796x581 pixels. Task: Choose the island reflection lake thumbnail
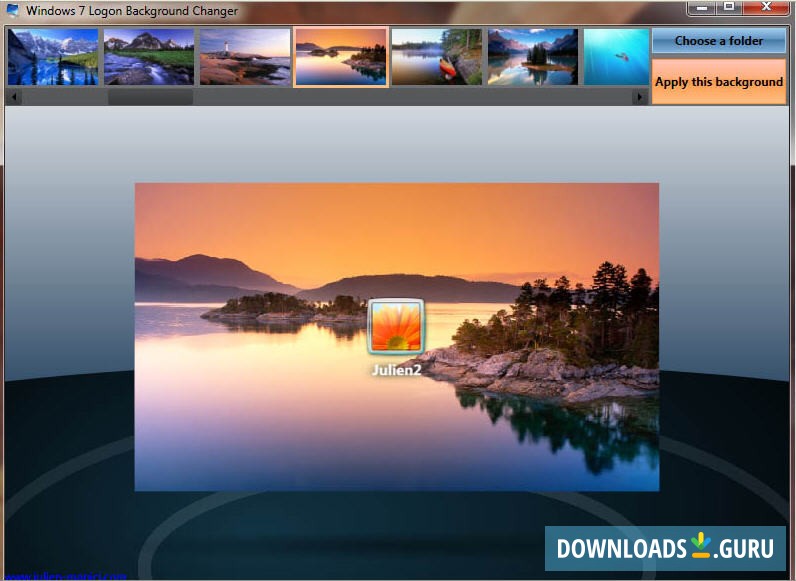click(x=533, y=57)
